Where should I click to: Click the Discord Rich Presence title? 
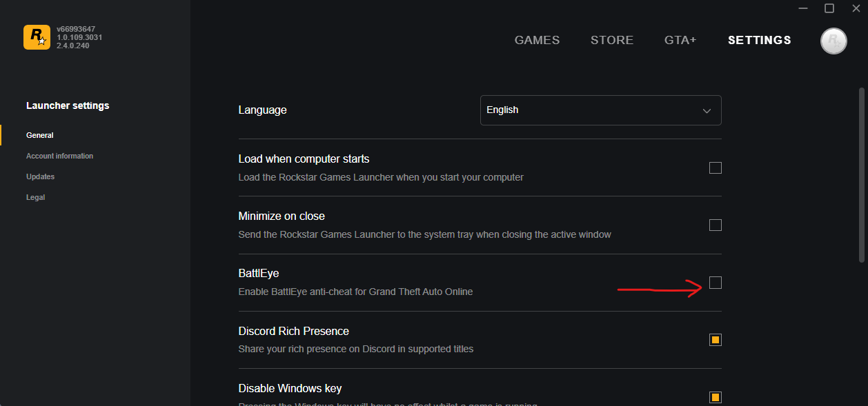294,331
